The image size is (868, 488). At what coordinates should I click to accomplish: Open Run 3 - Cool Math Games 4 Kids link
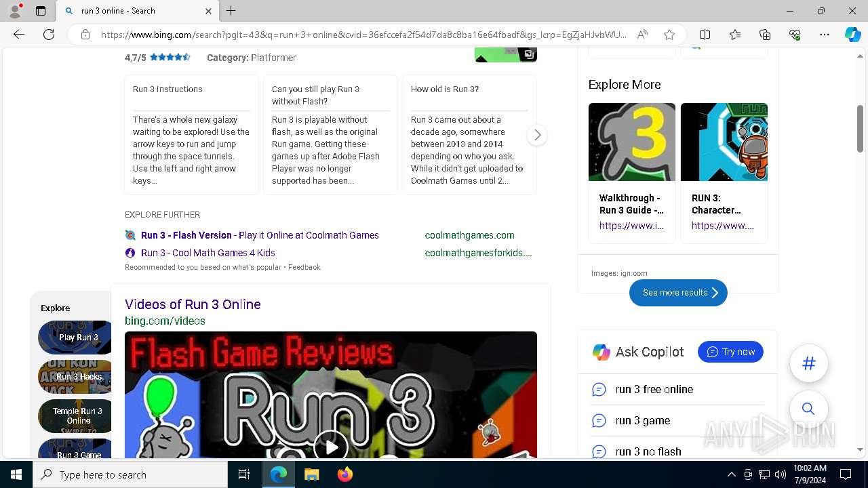208,253
